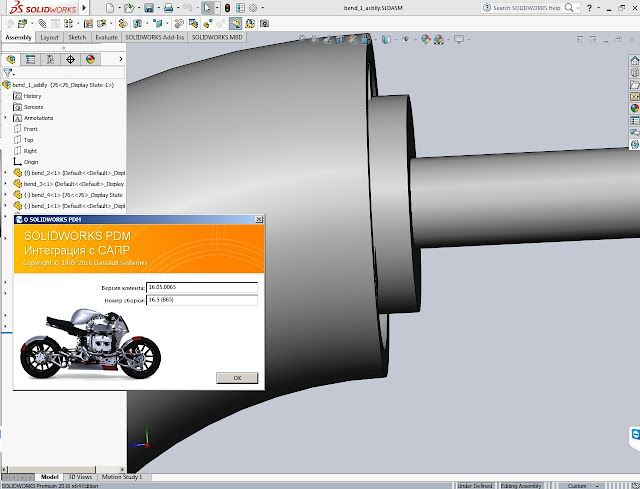Click the filter funnel icon
Screen dimensions: 640x489
[x=7, y=73]
